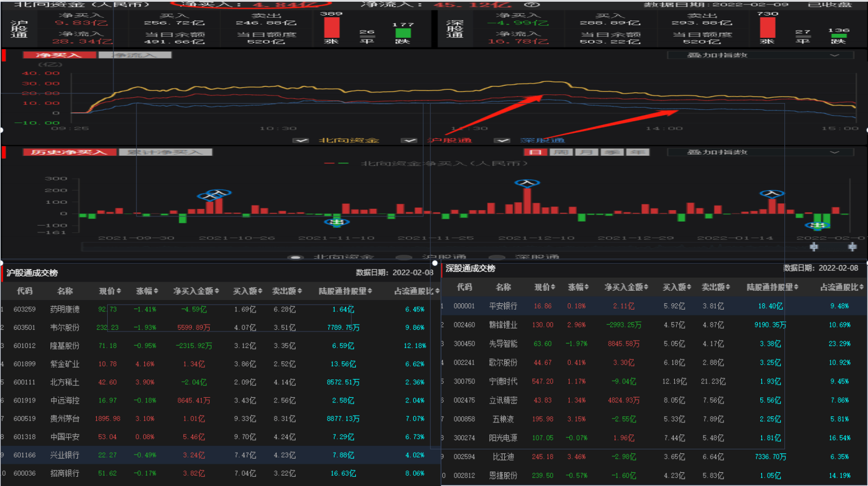
Task: Sort 沪股通成交榜 by 净买入金额 arrow icon
Action: [x=217, y=291]
